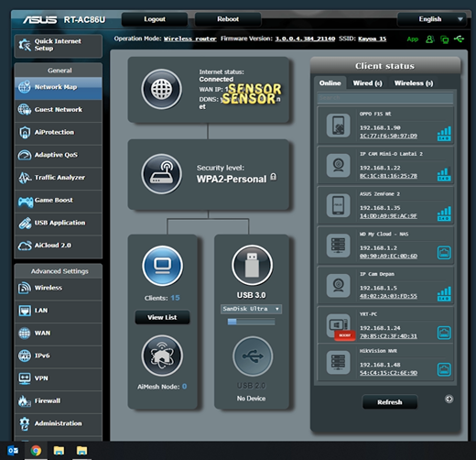Image resolution: width=476 pixels, height=460 pixels.
Task: Open Network Map in the sidebar
Action: pyautogui.click(x=58, y=87)
